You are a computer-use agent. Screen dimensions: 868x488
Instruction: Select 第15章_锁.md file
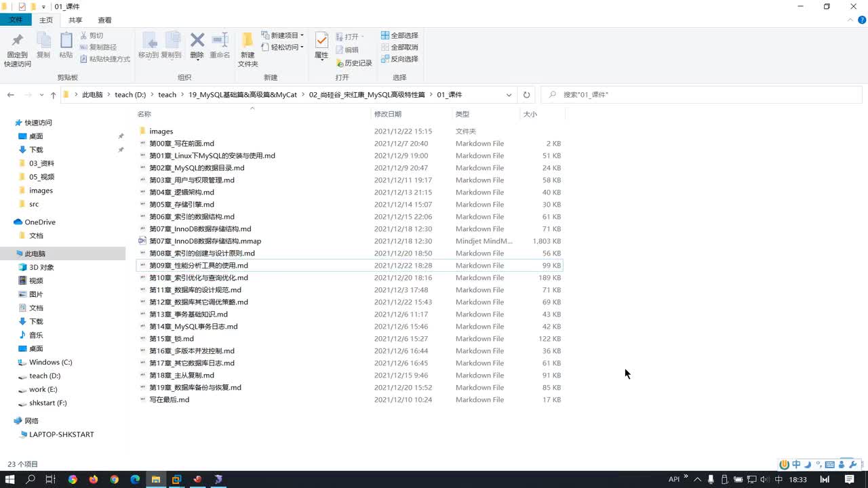[171, 339]
